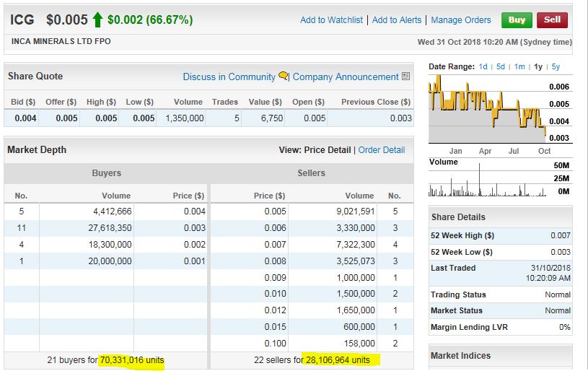Select the Wed 31 Oct 2018 timestamp
This screenshot has width=588, height=371.
point(495,42)
